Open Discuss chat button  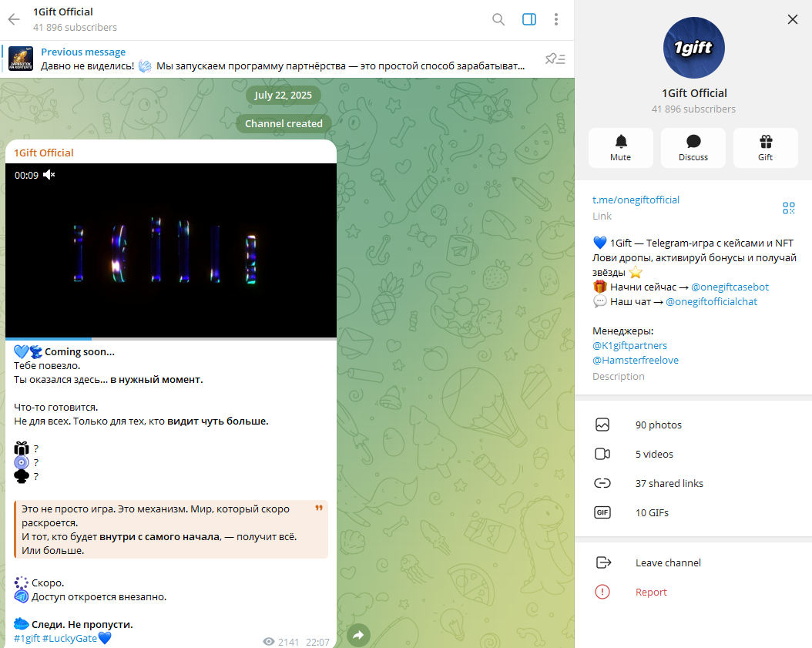pos(693,148)
